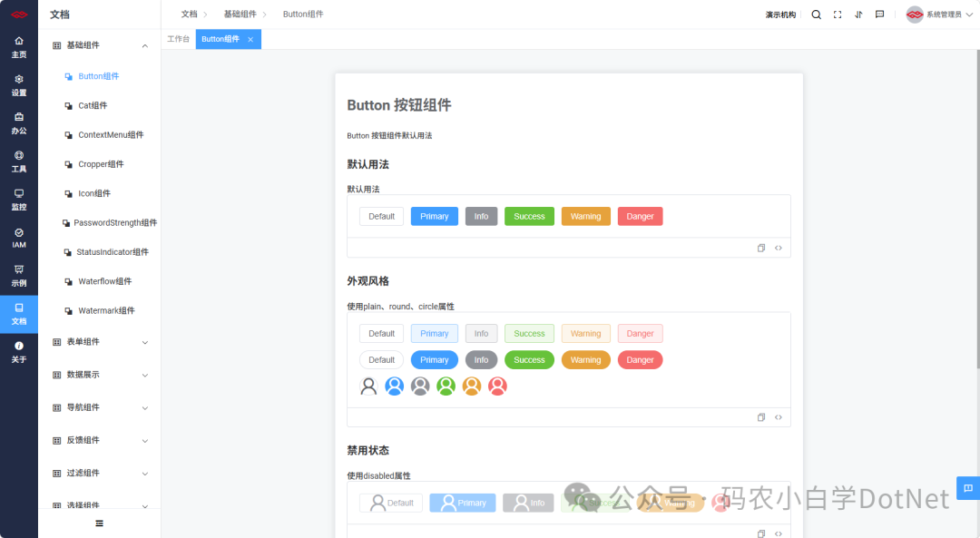Open the 主页 home sidebar icon
980x538 pixels.
19,47
